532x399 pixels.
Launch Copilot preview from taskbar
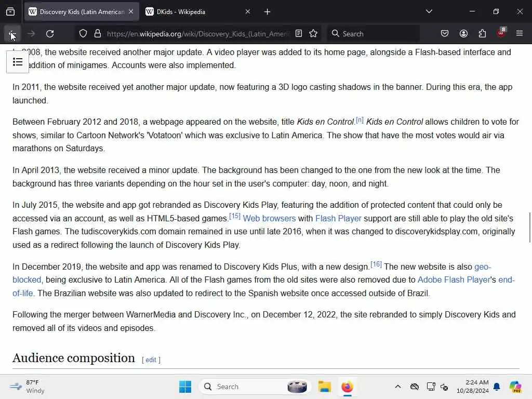pos(515,387)
